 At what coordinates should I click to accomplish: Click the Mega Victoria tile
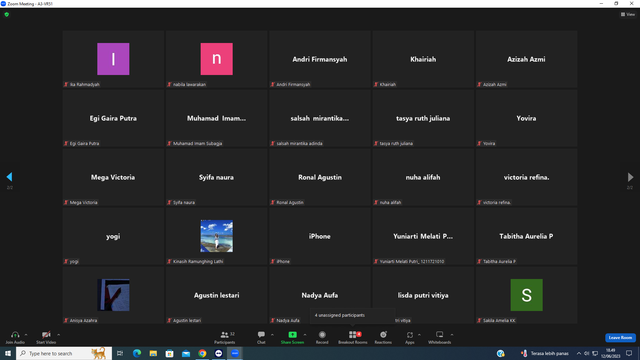pos(113,177)
